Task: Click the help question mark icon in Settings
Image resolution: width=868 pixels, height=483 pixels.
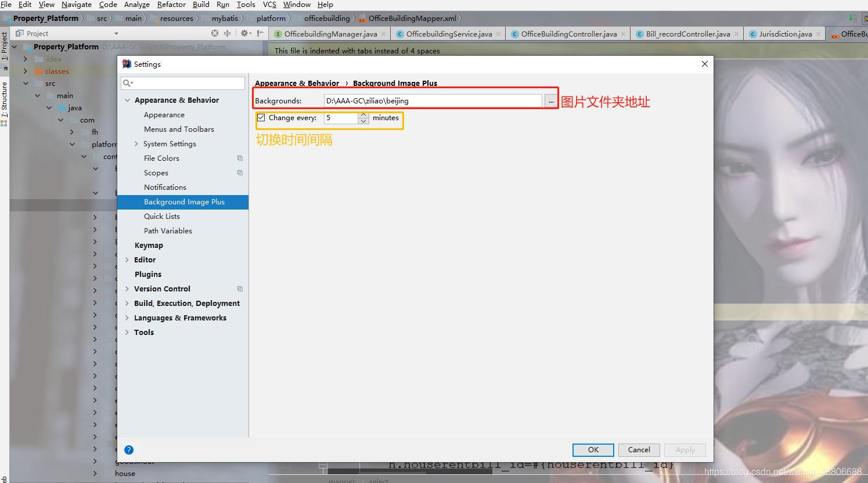Action: point(129,450)
